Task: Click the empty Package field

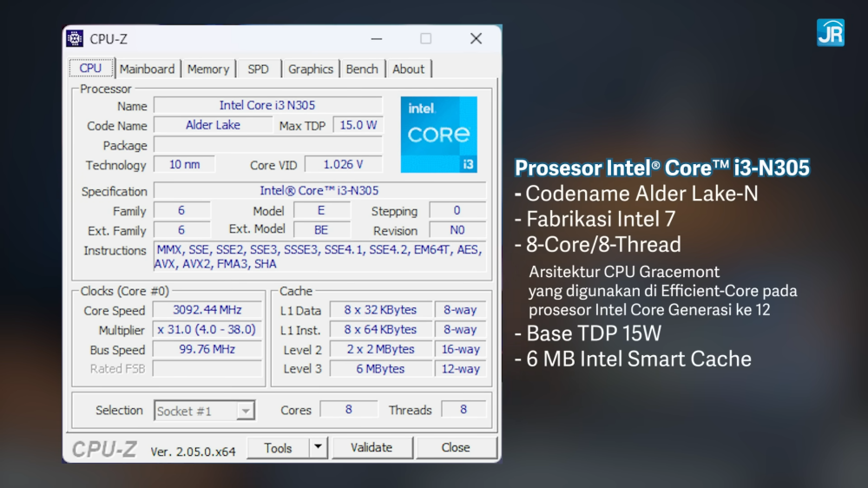Action: pos(268,145)
